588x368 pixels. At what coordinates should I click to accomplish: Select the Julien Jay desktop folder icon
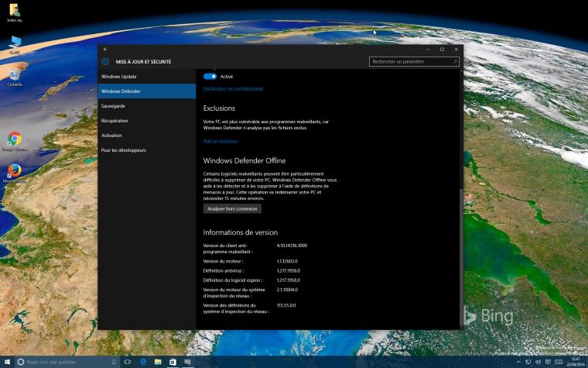(x=14, y=12)
